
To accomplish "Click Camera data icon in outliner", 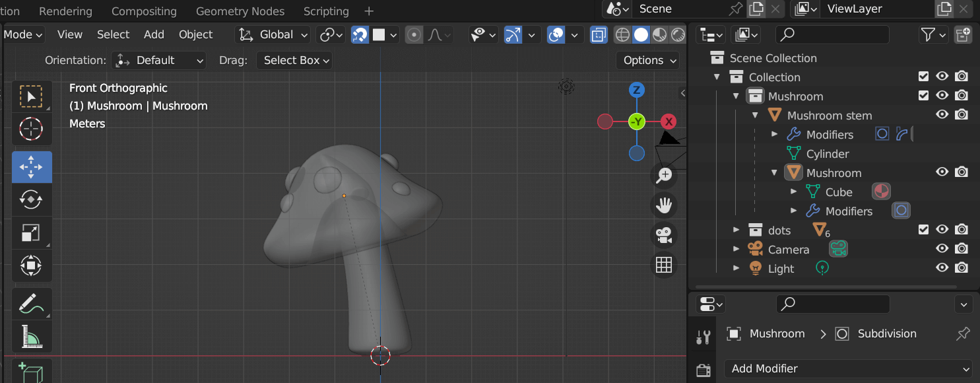I will [838, 250].
